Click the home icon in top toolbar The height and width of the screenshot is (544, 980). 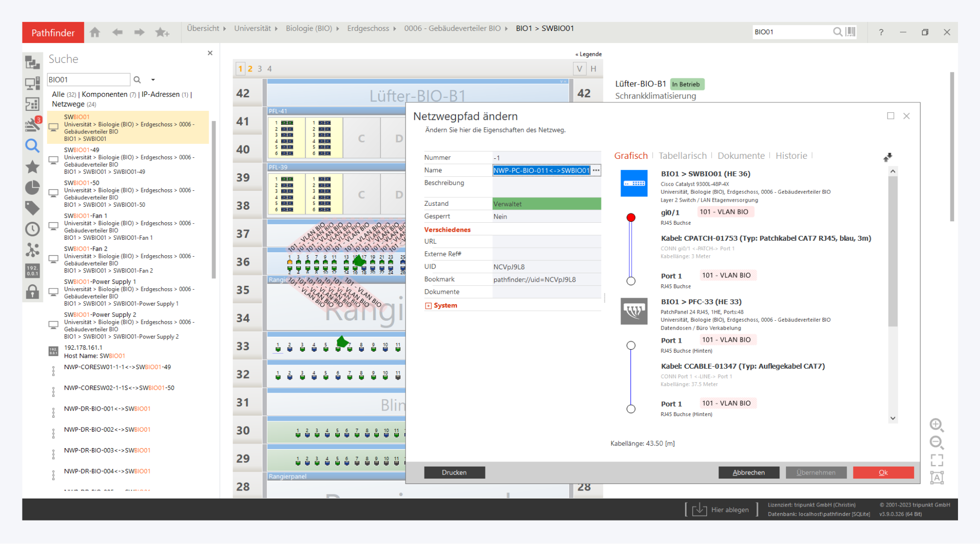(x=95, y=32)
